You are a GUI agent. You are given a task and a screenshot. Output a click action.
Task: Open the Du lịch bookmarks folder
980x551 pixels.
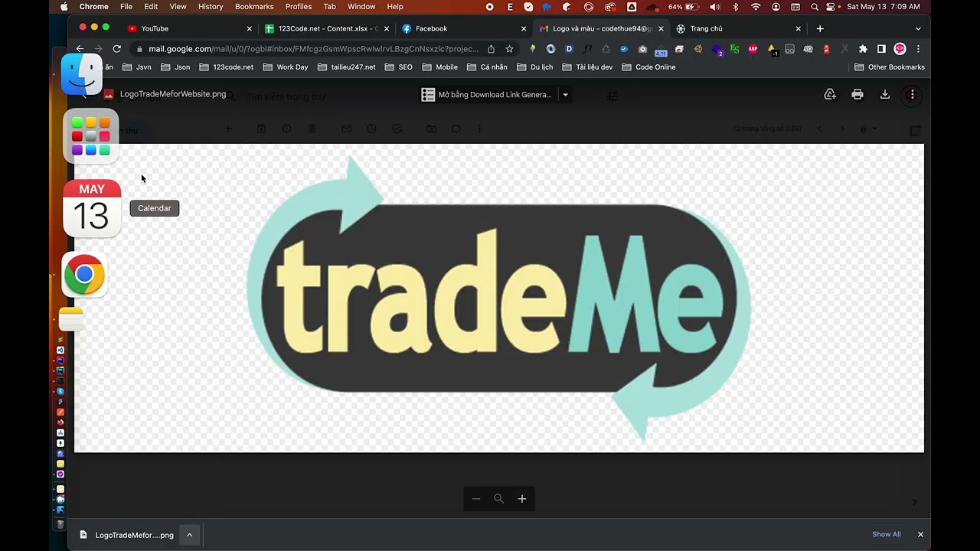click(x=534, y=67)
